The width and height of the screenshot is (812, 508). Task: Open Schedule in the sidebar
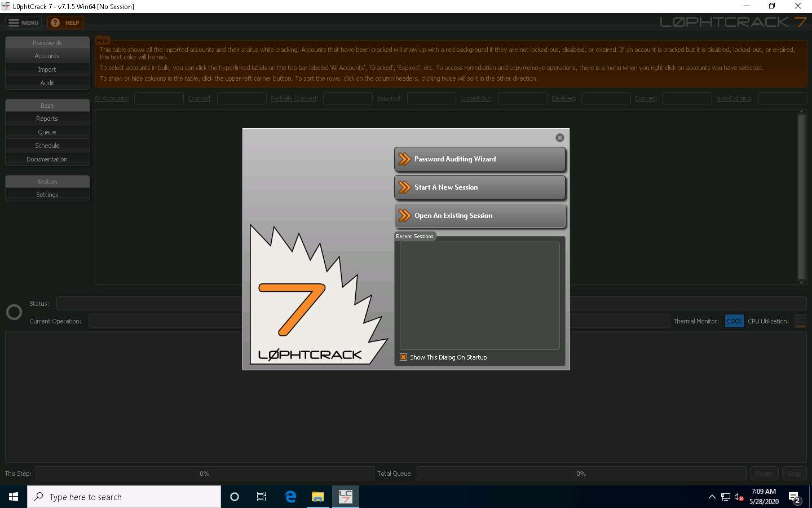click(47, 146)
